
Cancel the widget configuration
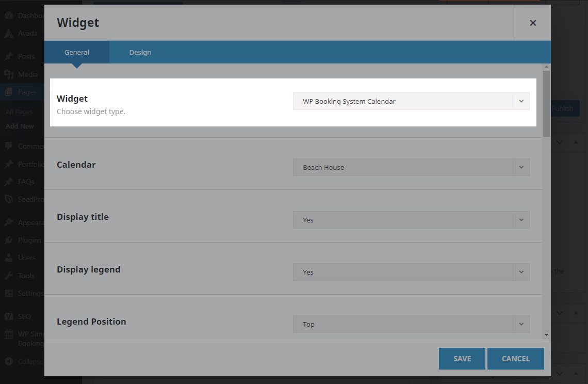point(515,358)
